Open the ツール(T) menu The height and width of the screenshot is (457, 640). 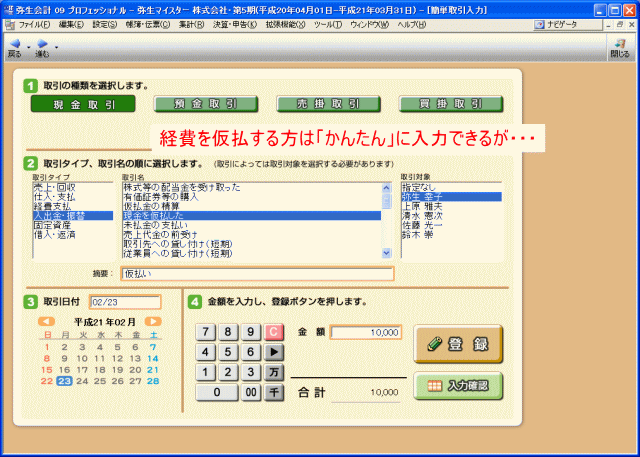click(x=328, y=25)
